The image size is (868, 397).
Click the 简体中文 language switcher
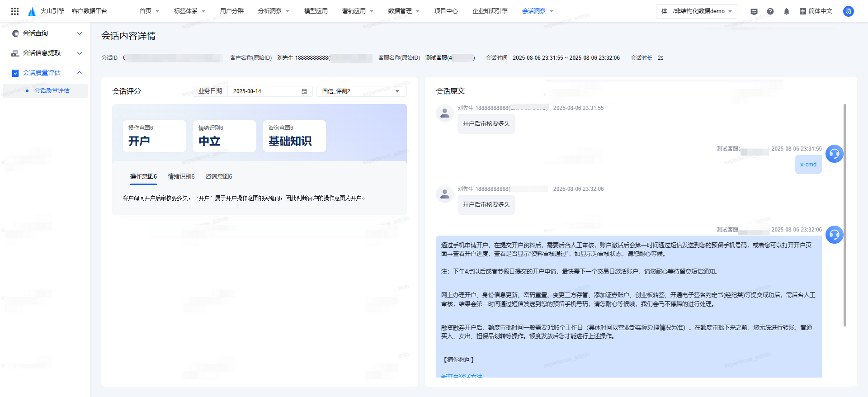tap(816, 11)
